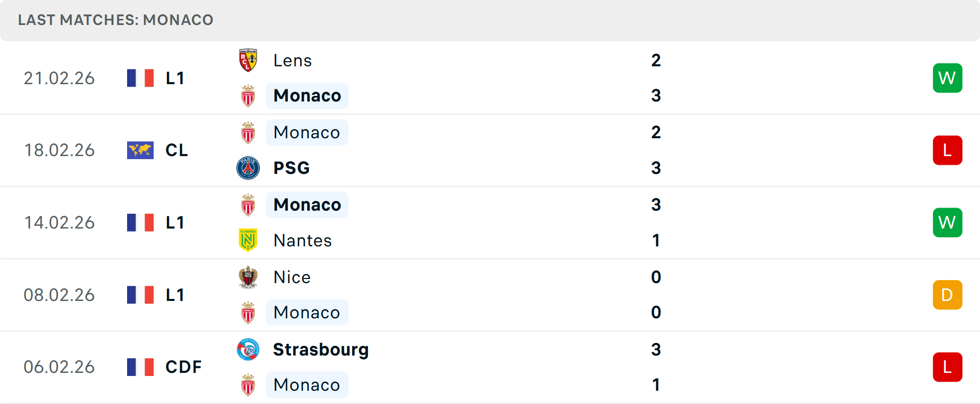
Task: Select the CL competition tab
Action: click(176, 150)
